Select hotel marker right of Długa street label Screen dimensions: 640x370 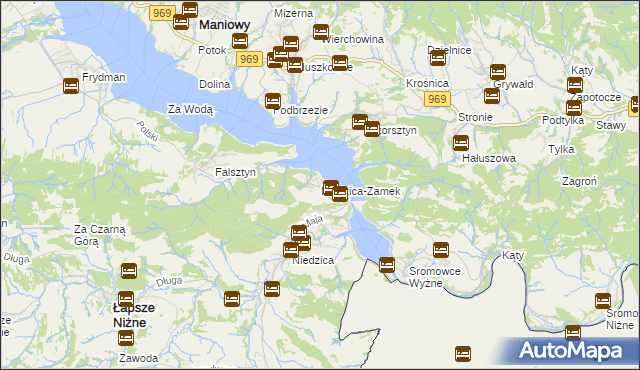(232, 299)
